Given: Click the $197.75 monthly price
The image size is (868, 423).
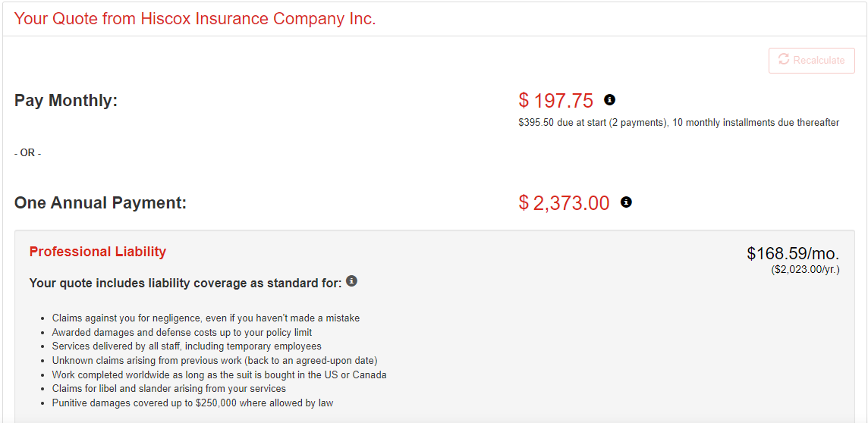Looking at the screenshot, I should pyautogui.click(x=556, y=100).
